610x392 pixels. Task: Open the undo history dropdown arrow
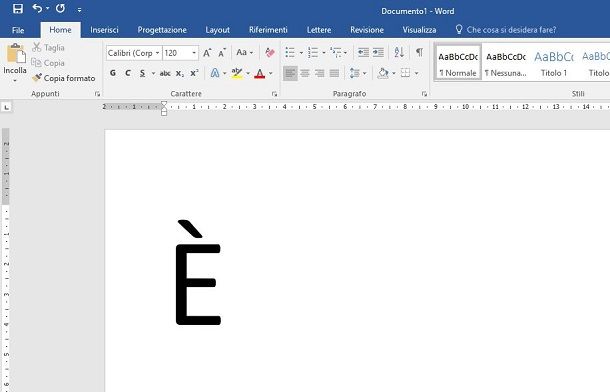coord(47,8)
